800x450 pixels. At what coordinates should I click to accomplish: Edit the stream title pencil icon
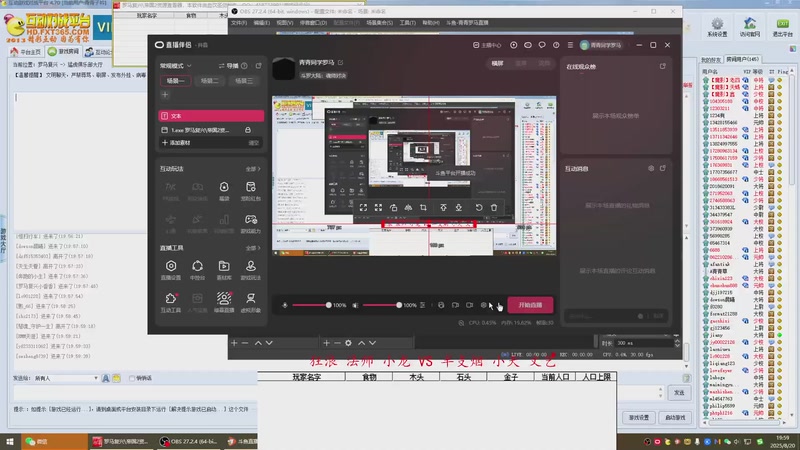coord(340,63)
